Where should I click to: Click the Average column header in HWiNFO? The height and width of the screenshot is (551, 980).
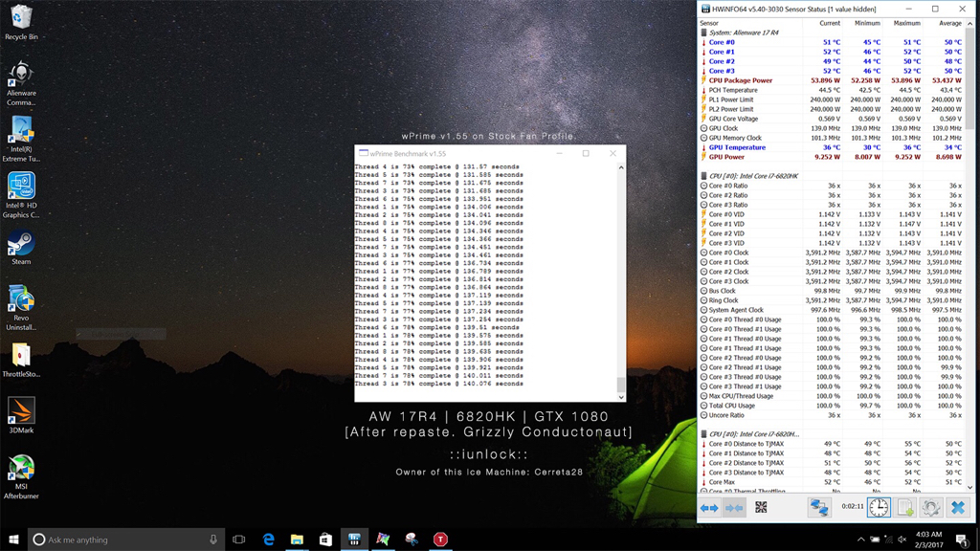(x=950, y=23)
